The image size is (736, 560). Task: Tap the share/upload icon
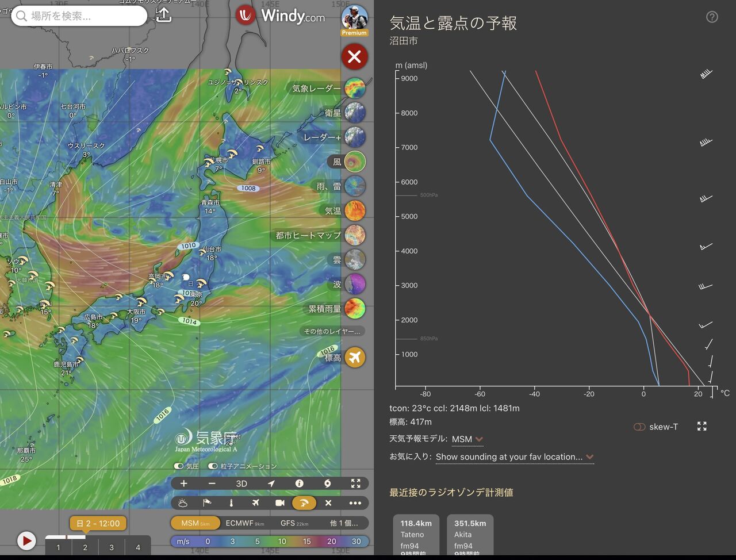click(164, 16)
